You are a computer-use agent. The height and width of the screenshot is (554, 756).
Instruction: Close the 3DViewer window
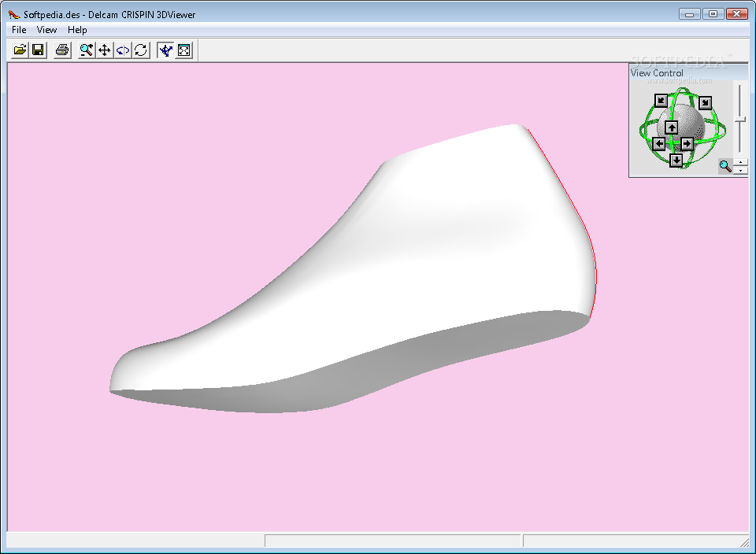click(736, 14)
